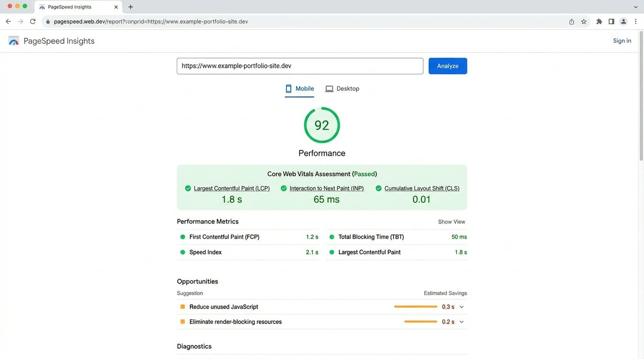The width and height of the screenshot is (644, 359).
Task: Click the 92 performance score gauge
Action: [322, 125]
